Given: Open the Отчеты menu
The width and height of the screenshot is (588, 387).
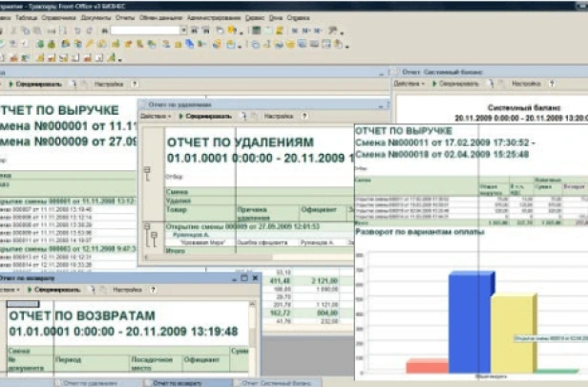Looking at the screenshot, I should pos(125,17).
